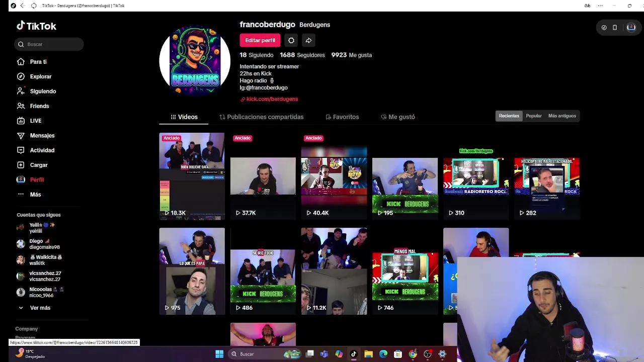Open pinned video with 18.3K views
644x362 pixels.
tap(192, 176)
